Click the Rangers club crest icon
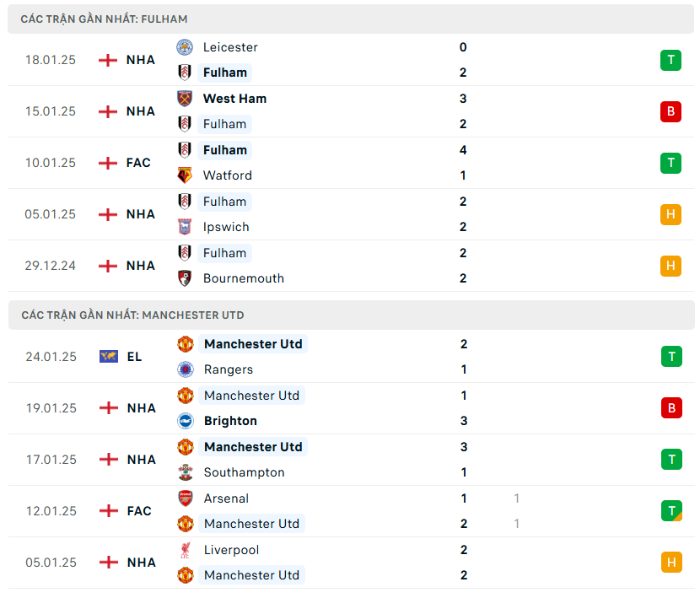Screen dimensions: 700x598 click(185, 369)
